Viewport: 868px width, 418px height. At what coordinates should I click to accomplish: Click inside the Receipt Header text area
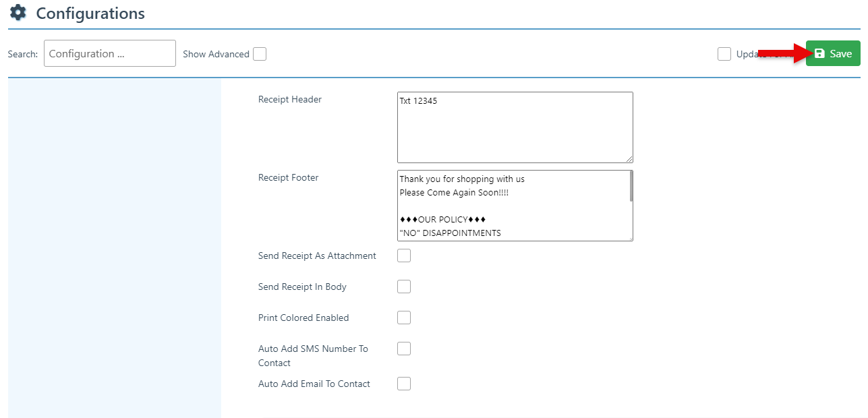click(515, 127)
